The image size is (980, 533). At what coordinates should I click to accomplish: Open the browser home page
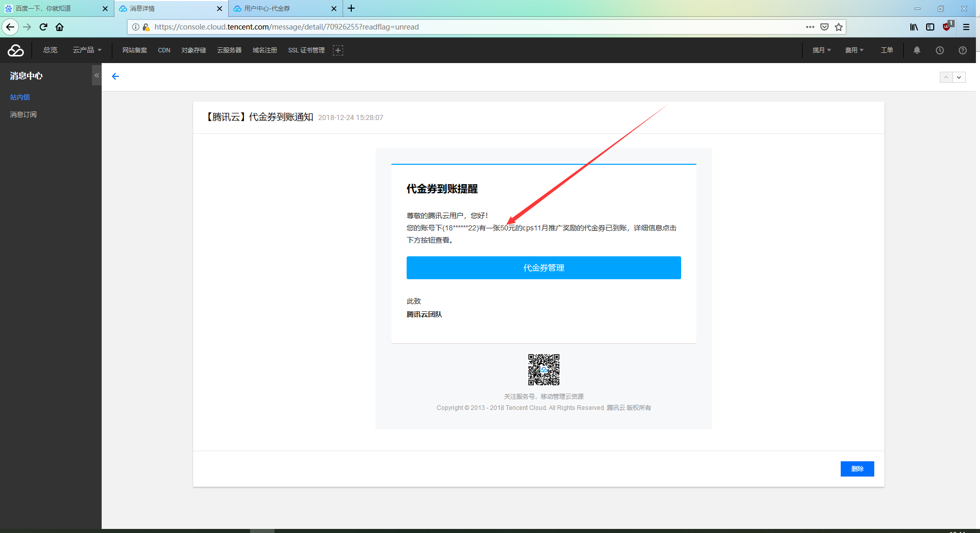coord(60,27)
